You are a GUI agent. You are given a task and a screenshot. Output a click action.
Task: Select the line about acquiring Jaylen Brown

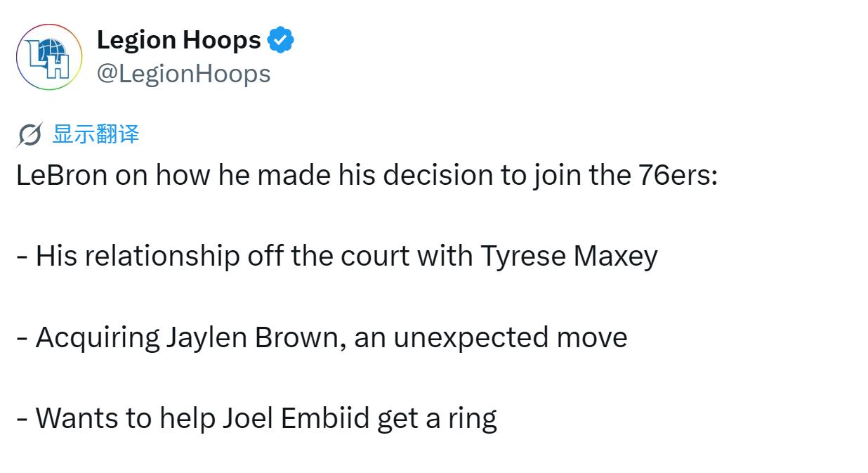[322, 337]
